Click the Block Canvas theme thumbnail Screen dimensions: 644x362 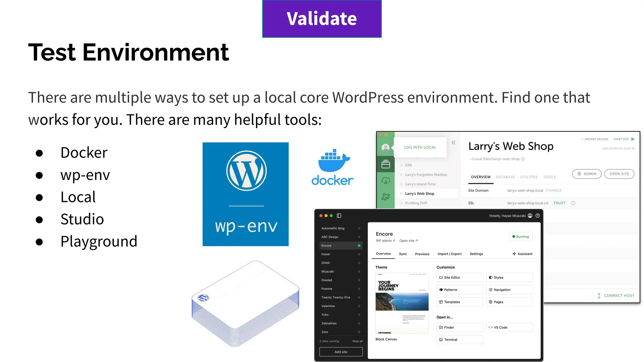(402, 303)
